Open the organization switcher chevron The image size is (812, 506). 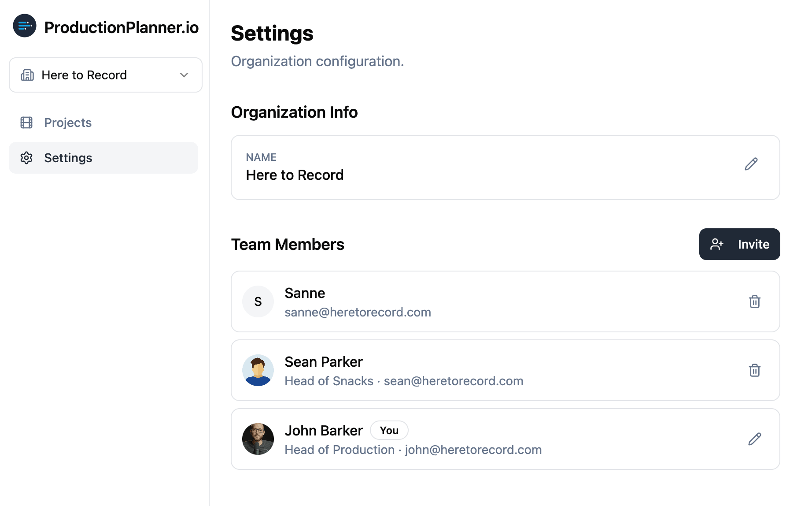(x=184, y=75)
